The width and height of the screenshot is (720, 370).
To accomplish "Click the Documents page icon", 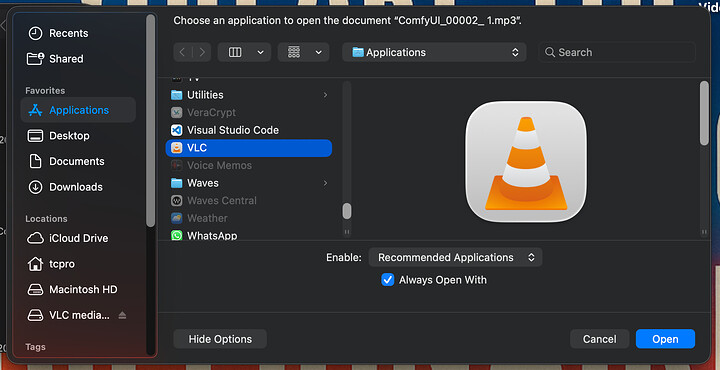I will (x=35, y=161).
